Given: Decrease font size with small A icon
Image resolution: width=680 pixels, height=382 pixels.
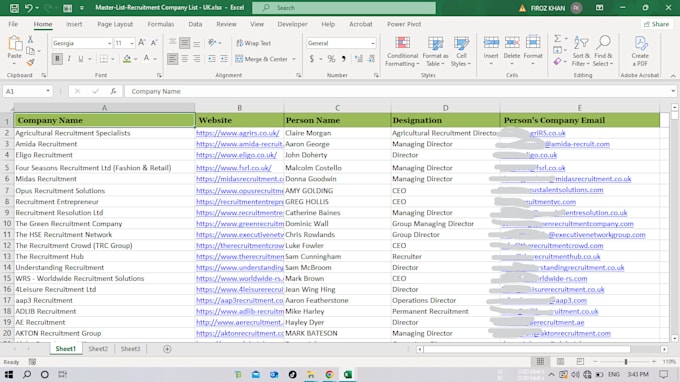Looking at the screenshot, I should pos(154,43).
